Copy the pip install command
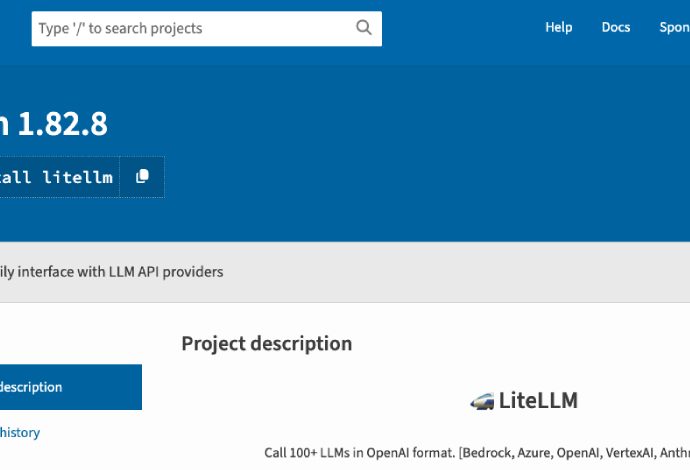Image resolution: width=690 pixels, height=470 pixels. point(142,176)
